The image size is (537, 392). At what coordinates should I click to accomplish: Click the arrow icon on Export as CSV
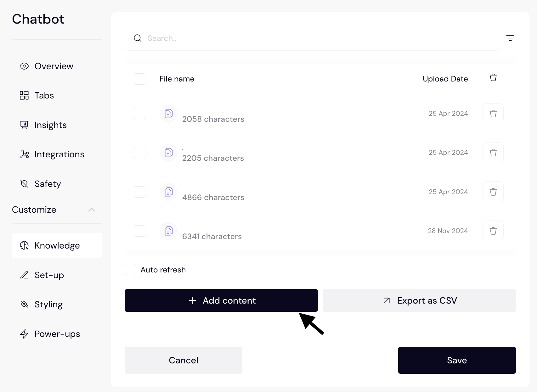(x=387, y=300)
